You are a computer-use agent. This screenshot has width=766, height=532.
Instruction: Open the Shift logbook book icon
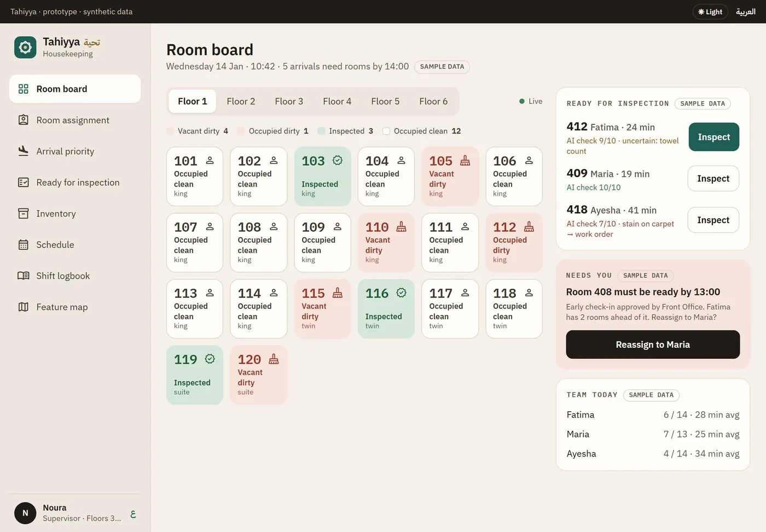tap(24, 276)
